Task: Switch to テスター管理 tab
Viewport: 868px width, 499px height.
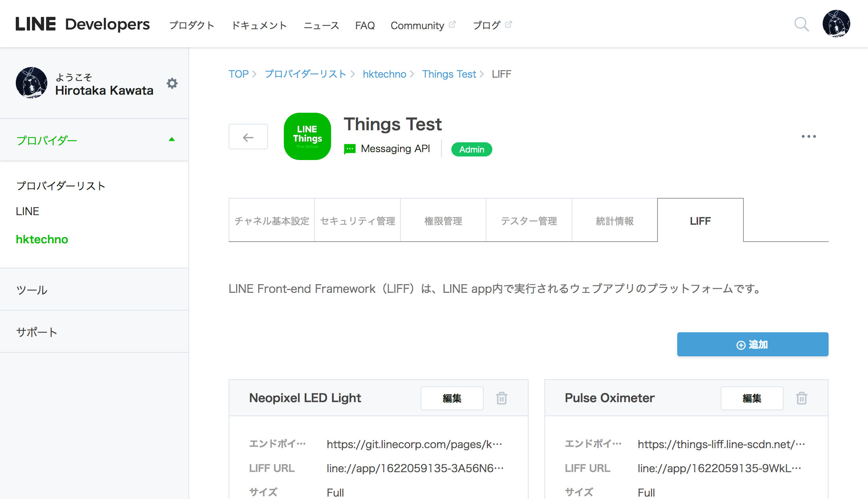Action: pos(529,220)
